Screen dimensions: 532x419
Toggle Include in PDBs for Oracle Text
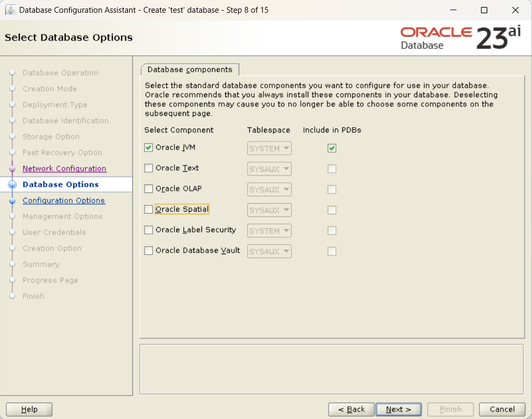[332, 169]
